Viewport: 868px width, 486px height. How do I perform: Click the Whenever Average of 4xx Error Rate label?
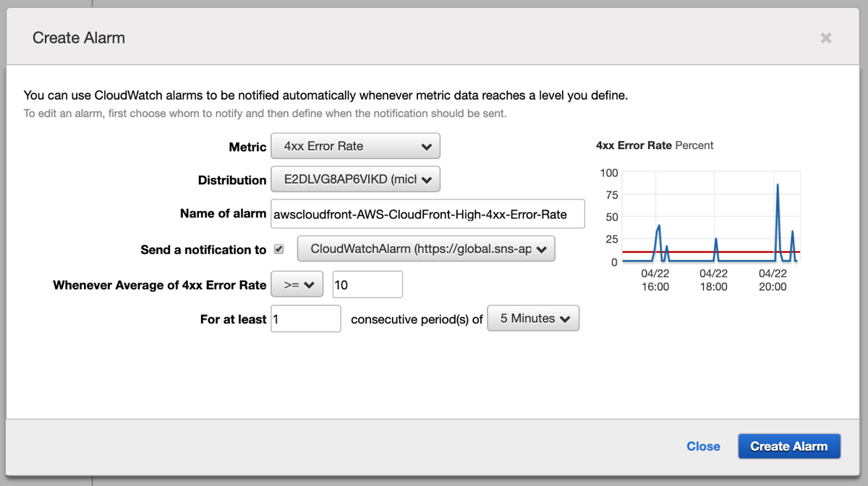click(x=159, y=285)
